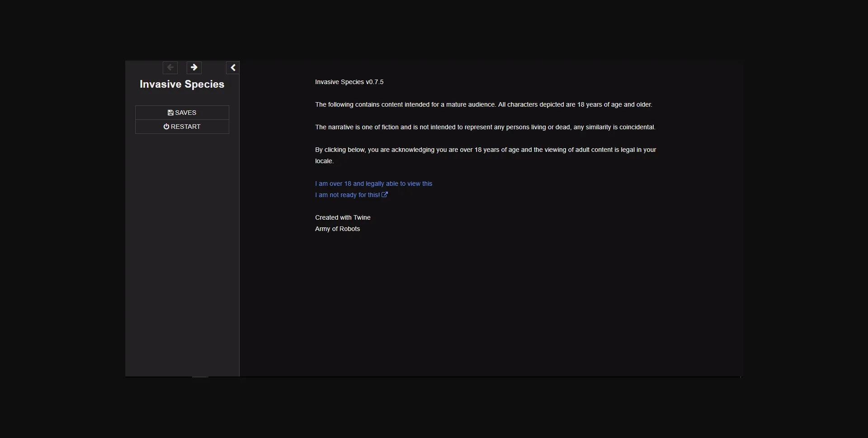868x438 pixels.
Task: Confirm "I am over 18" link
Action: tap(373, 184)
